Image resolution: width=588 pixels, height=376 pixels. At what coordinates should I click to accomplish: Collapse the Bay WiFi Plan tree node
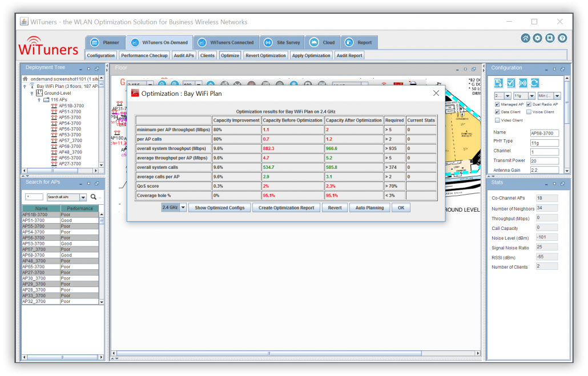point(25,87)
